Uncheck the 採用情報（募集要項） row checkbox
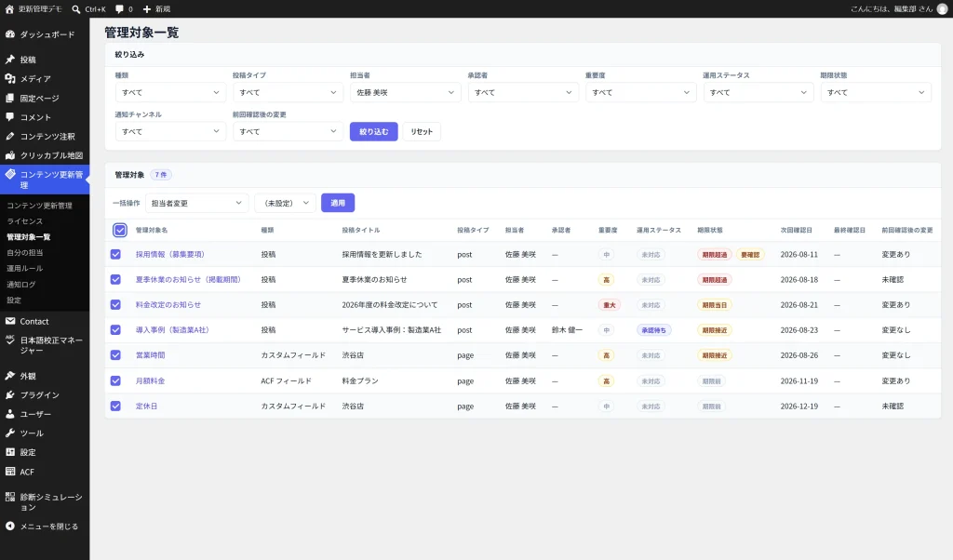The image size is (953, 560). click(115, 255)
